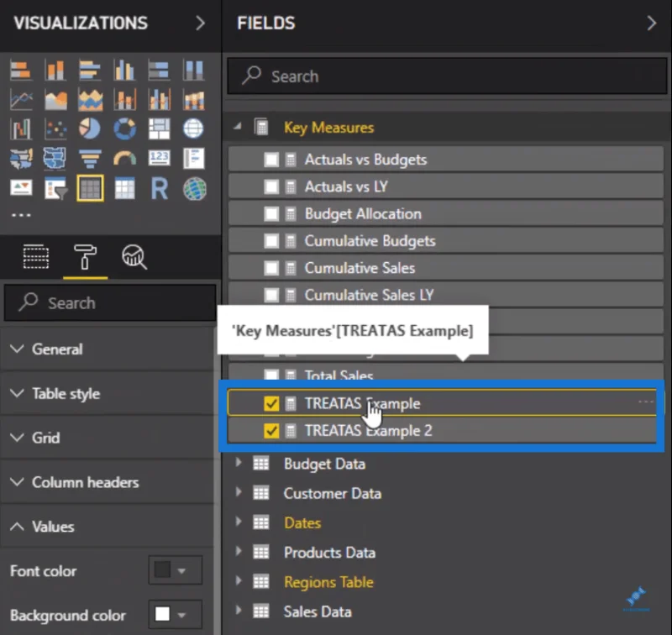Enable the Cumulative Sales checkbox

(x=271, y=268)
